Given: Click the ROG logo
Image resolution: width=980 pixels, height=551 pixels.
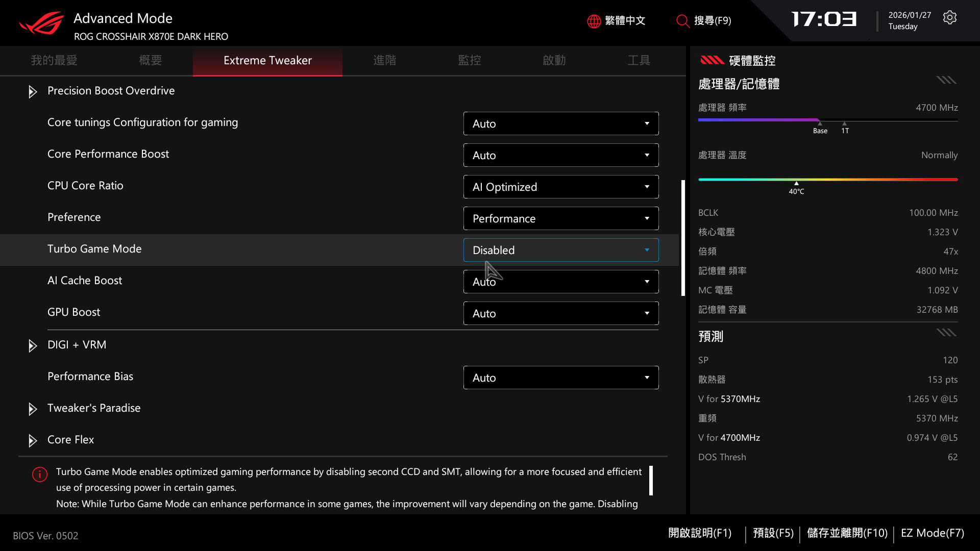Looking at the screenshot, I should 42,23.
